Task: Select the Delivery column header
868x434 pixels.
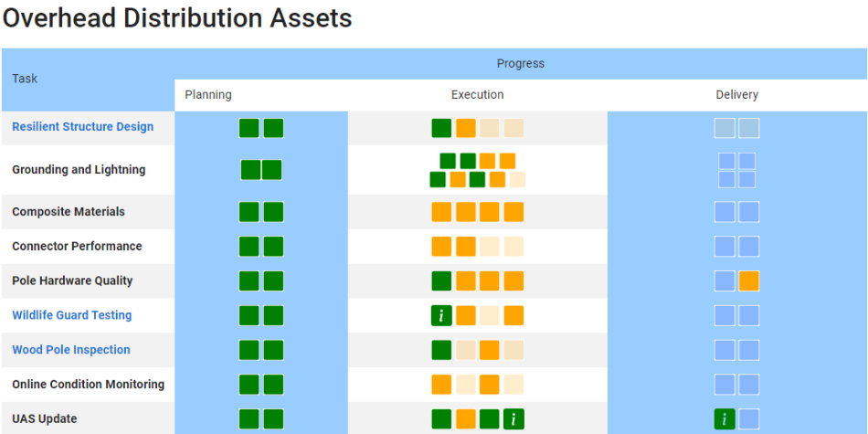Action: point(736,95)
